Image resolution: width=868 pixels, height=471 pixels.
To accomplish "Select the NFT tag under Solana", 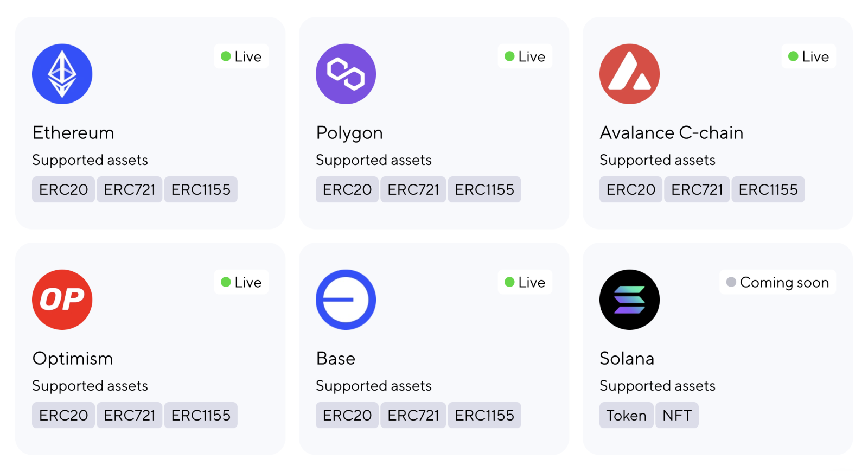I will [x=677, y=415].
